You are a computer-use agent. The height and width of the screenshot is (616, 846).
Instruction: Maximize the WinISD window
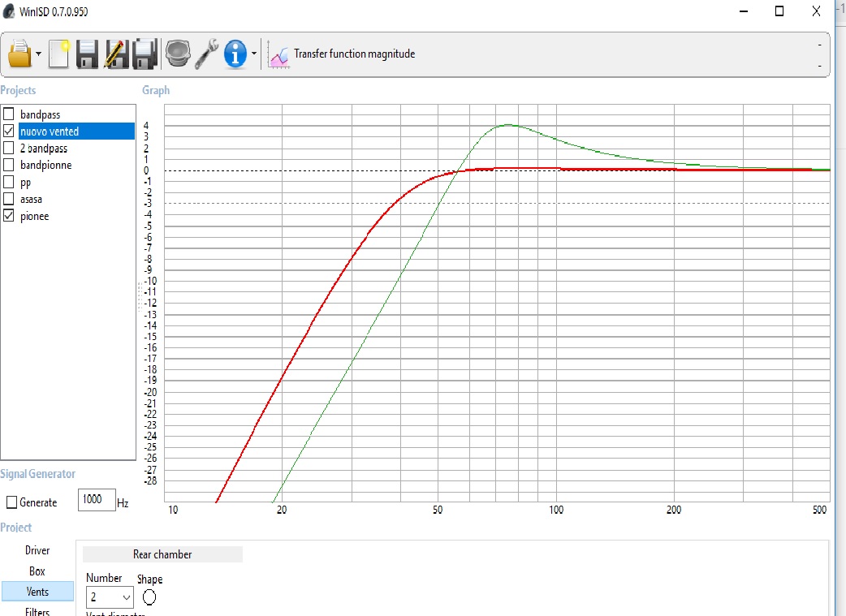point(779,11)
